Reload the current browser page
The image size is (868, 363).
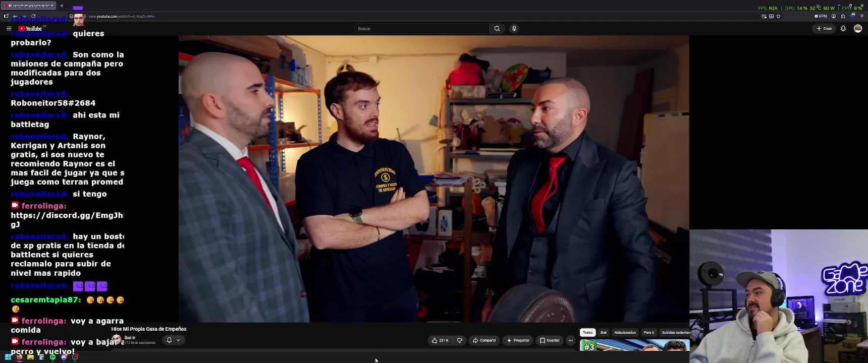click(33, 16)
